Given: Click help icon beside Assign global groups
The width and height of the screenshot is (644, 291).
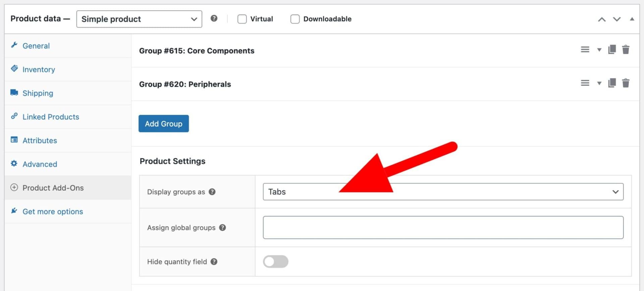Looking at the screenshot, I should click(x=222, y=228).
